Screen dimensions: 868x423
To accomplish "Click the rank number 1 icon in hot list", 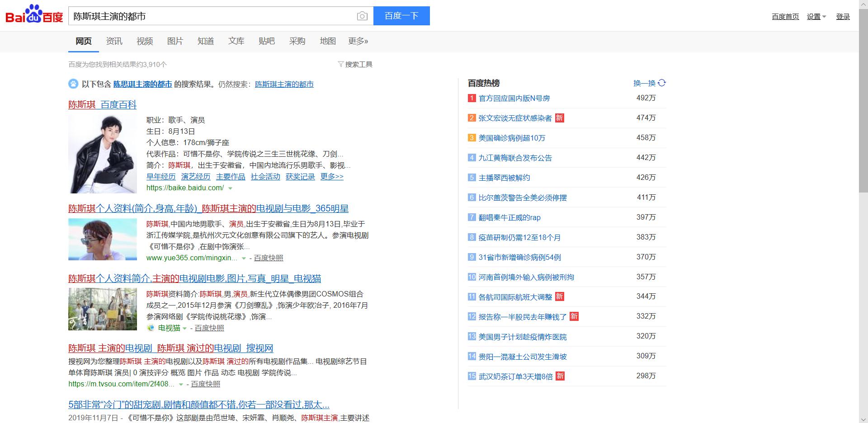I will point(471,98).
